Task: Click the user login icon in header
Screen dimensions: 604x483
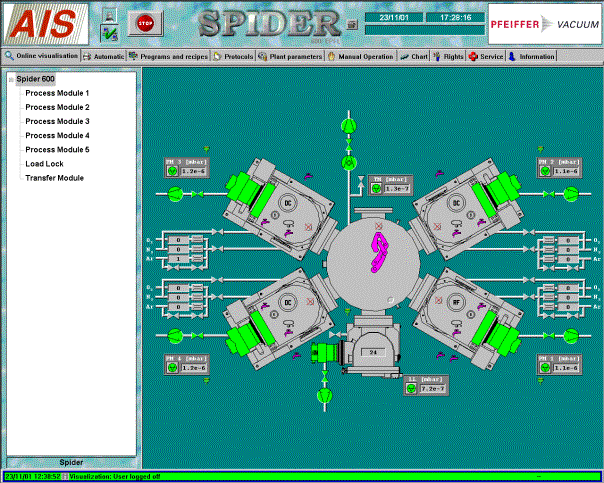Action: pos(110,14)
